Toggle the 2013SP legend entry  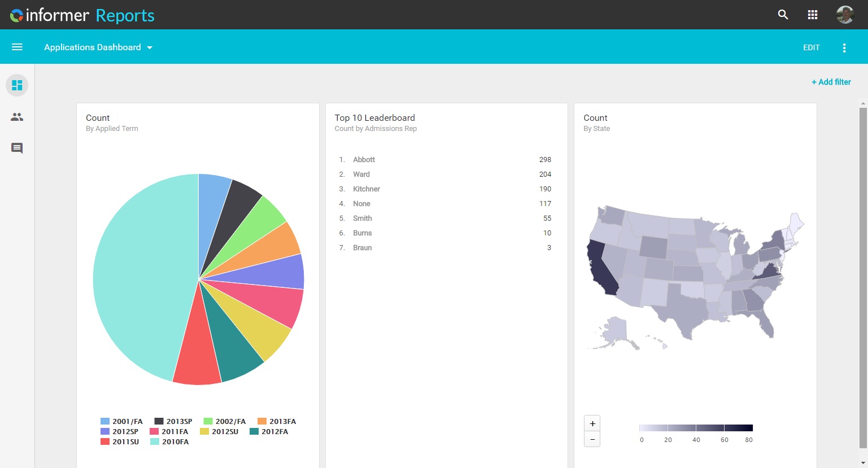click(173, 421)
